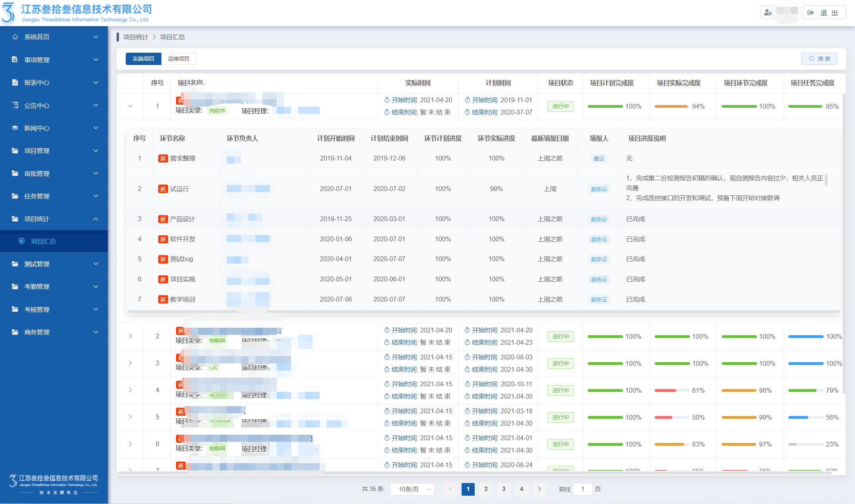Switch to the 运维项目 tab

pyautogui.click(x=178, y=59)
